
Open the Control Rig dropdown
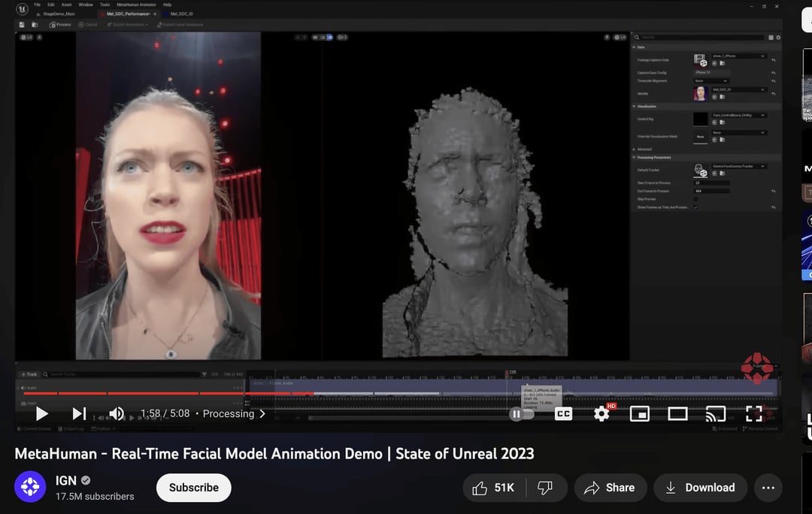click(738, 115)
